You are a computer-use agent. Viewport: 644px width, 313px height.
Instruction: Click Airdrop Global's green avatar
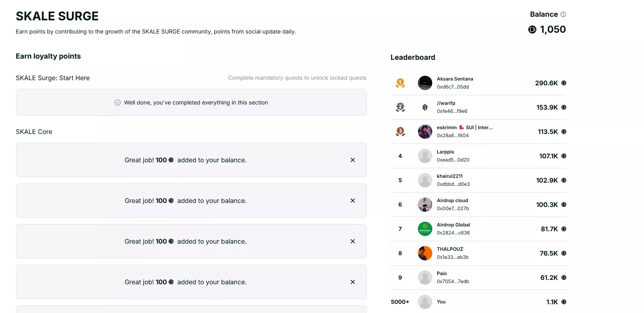pos(425,229)
